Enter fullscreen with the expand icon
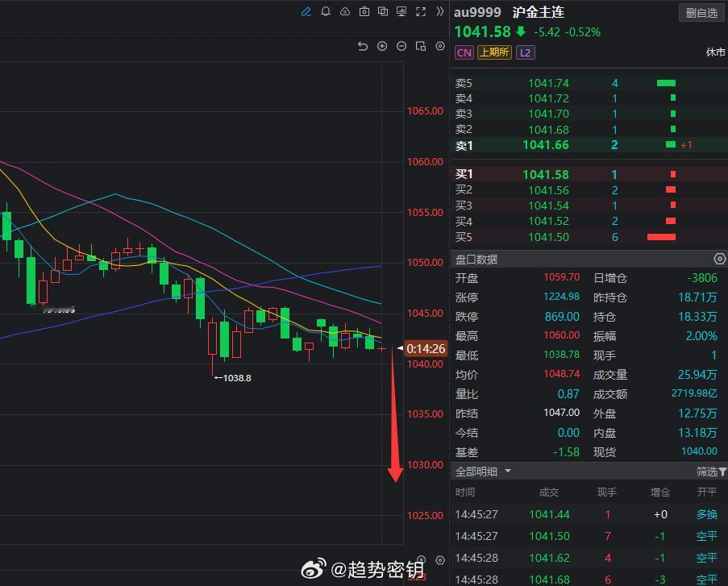 click(421, 12)
